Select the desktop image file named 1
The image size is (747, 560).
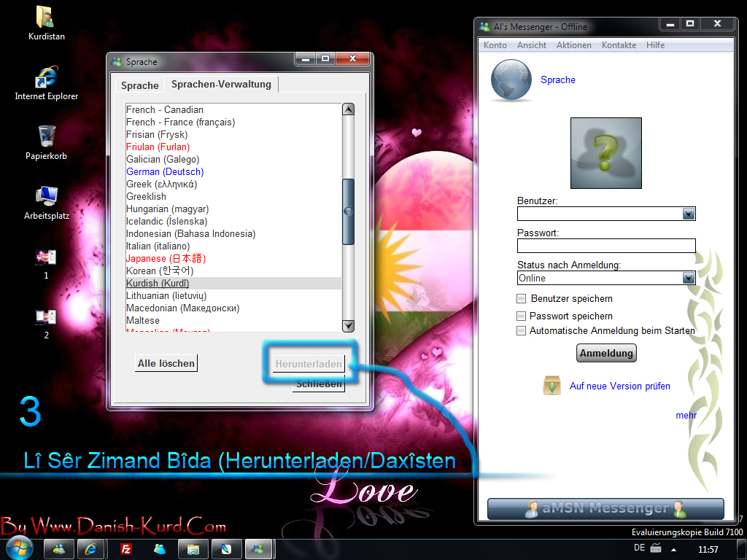(x=46, y=257)
